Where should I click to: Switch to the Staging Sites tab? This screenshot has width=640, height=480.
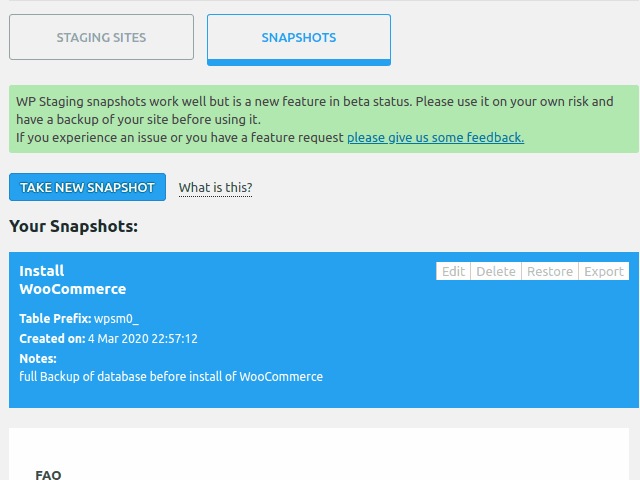[101, 37]
